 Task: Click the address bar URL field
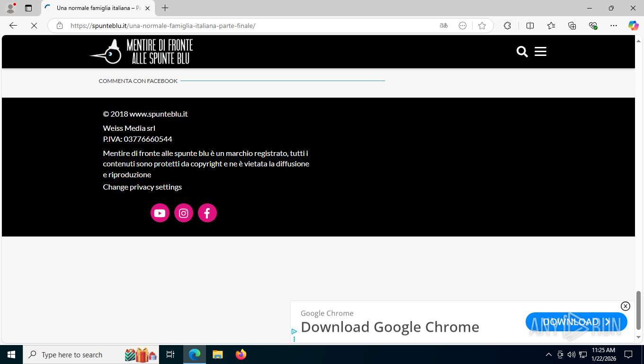[251, 26]
